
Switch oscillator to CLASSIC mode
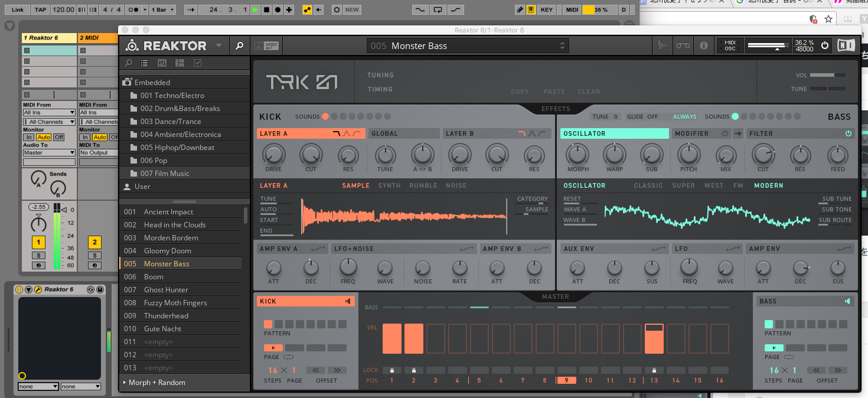tap(648, 185)
